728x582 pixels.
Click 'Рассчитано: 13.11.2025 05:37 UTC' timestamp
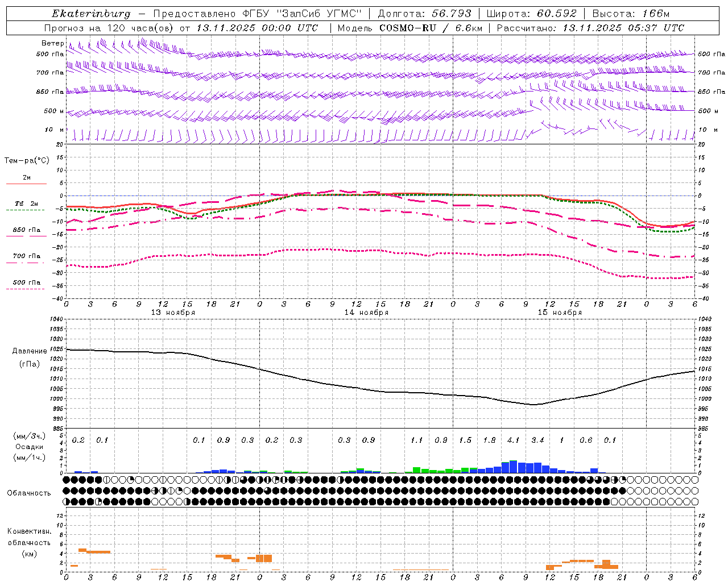tap(590, 28)
